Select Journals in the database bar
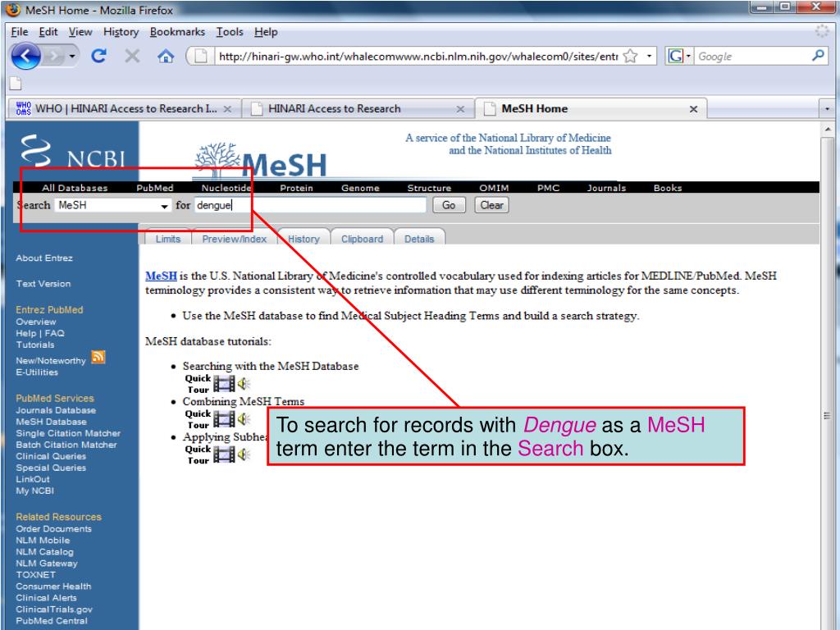The image size is (840, 630). 606,188
